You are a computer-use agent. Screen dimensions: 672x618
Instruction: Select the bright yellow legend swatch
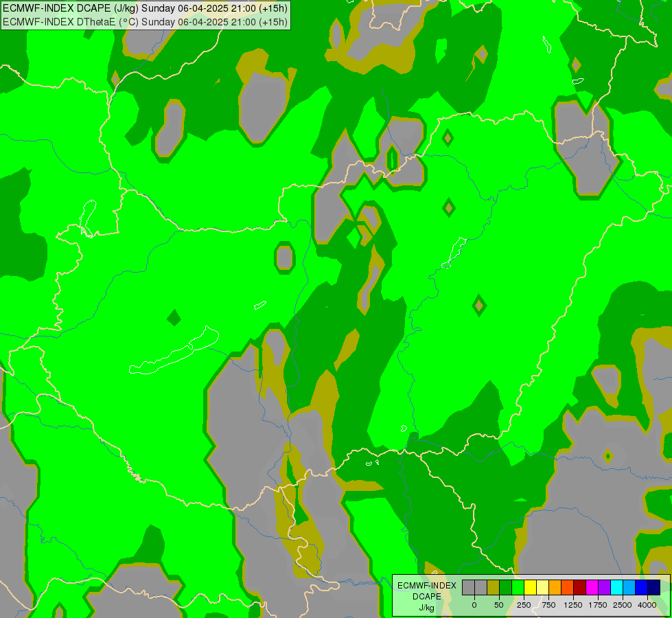530,588
